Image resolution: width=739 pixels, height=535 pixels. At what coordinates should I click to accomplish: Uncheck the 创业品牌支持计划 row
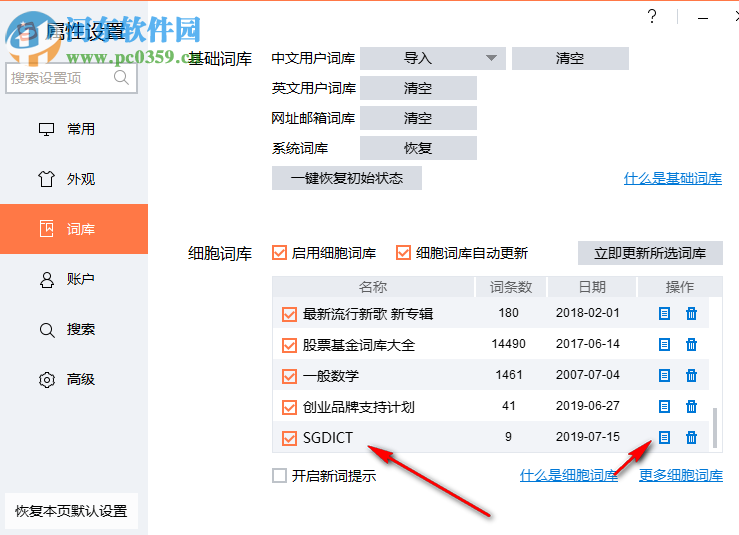[x=289, y=407]
